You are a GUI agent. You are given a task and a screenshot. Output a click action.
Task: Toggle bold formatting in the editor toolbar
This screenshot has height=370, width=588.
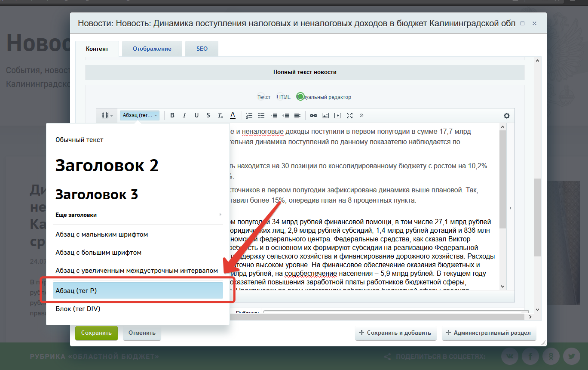pos(172,115)
